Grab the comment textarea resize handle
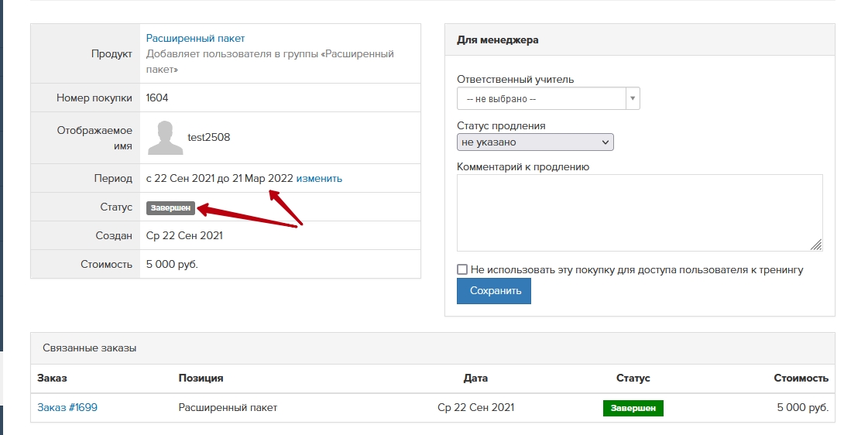This screenshot has height=435, width=868. 816,245
